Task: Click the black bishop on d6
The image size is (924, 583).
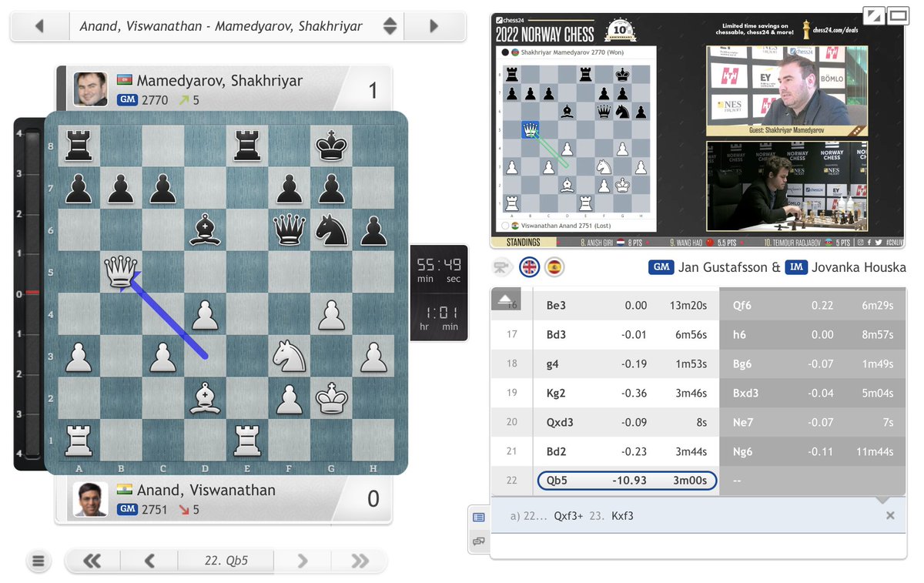Action: (205, 230)
